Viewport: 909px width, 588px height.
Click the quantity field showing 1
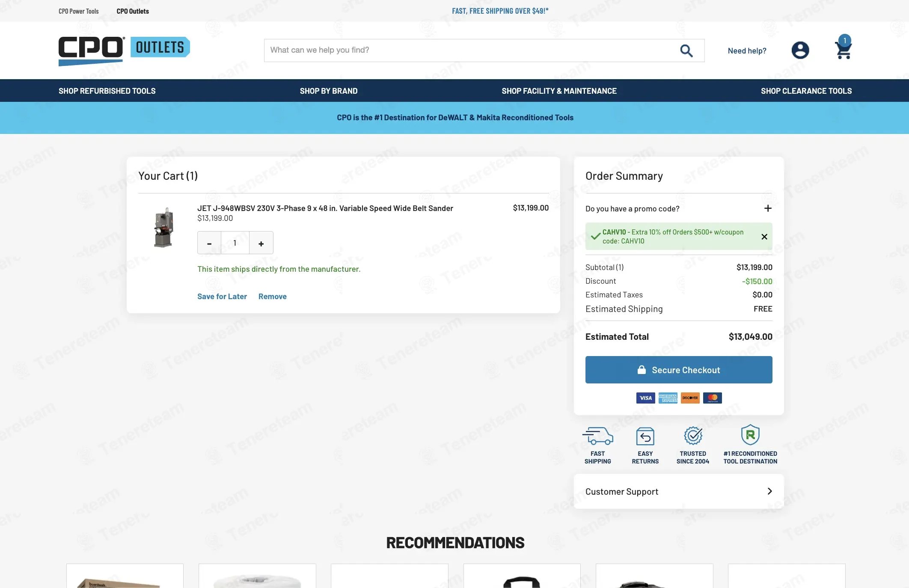(235, 243)
